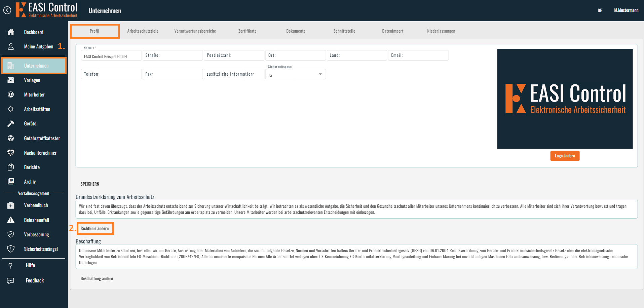Open the DE language selector

coord(600,10)
